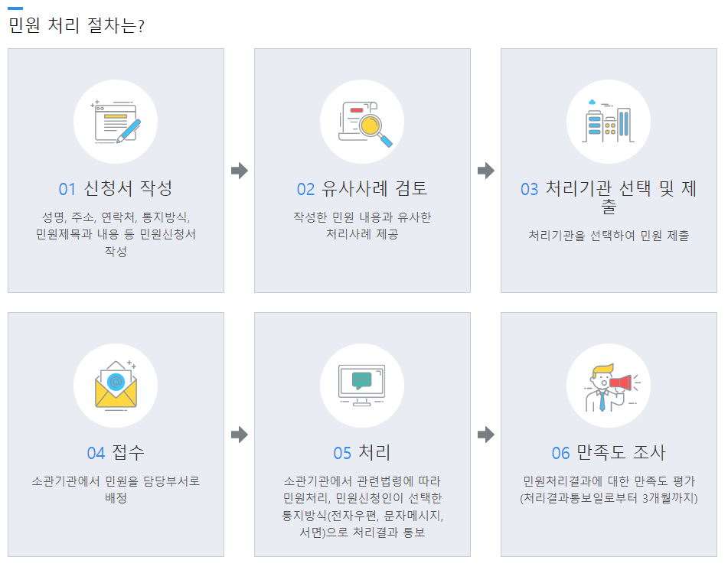Click the text (처리결과통보일로부터 3개월까지)
728x570 pixels.
click(x=609, y=498)
